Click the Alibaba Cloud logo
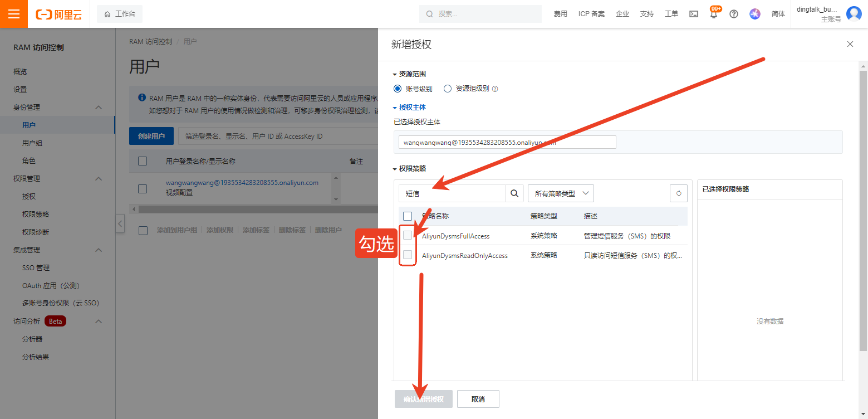 [x=58, y=14]
